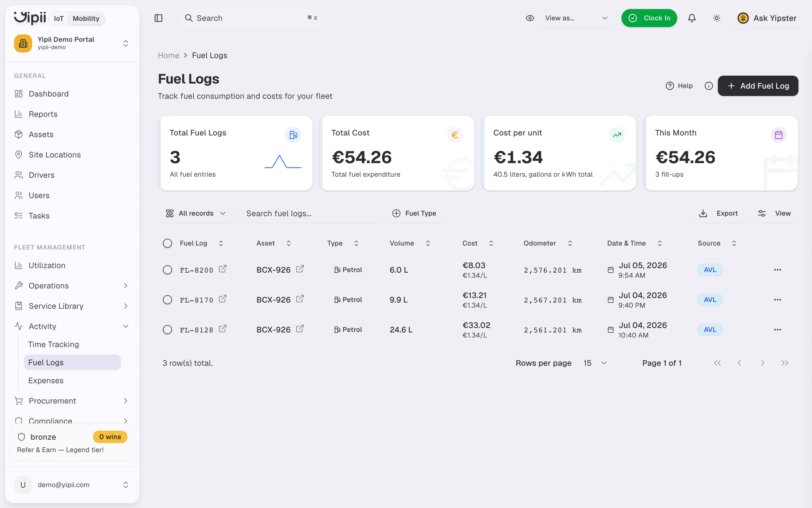Click the info circle icon beside Help
Viewport: 812px width, 508px height.
[x=709, y=86]
